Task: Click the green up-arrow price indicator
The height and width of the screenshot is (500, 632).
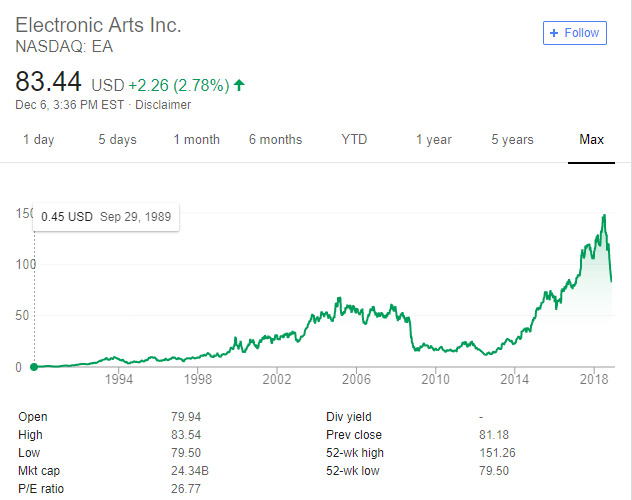Action: pos(239,85)
